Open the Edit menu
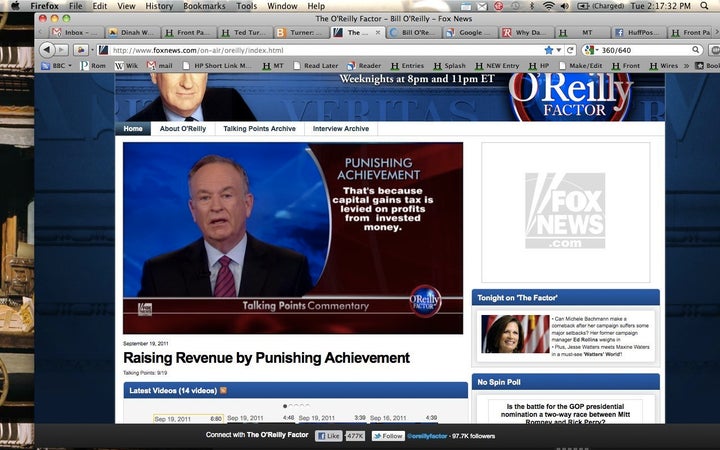 [x=100, y=6]
